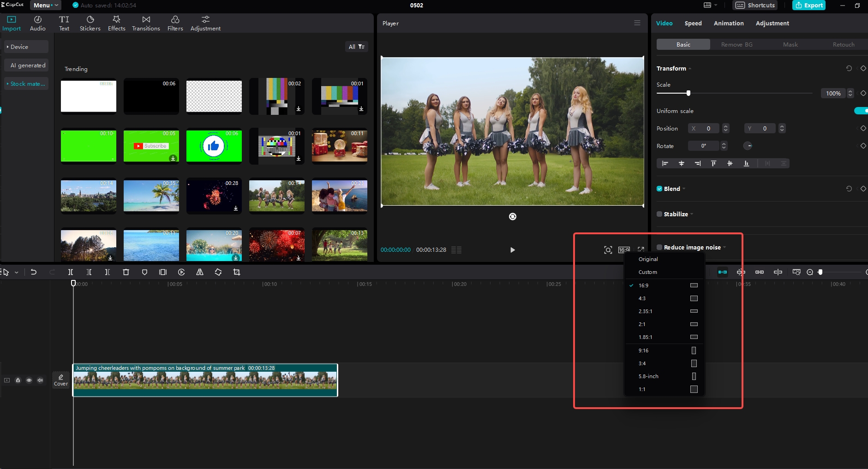Click the Export button

808,5
